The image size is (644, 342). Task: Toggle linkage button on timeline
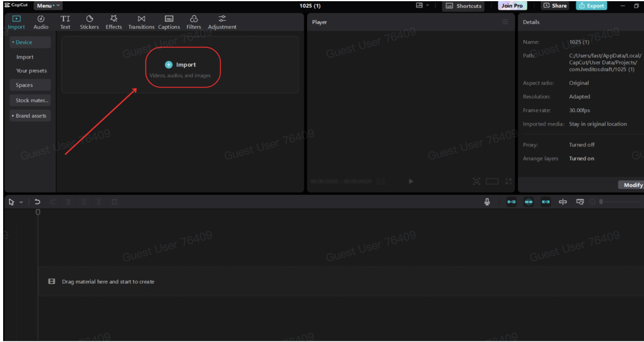click(x=546, y=202)
